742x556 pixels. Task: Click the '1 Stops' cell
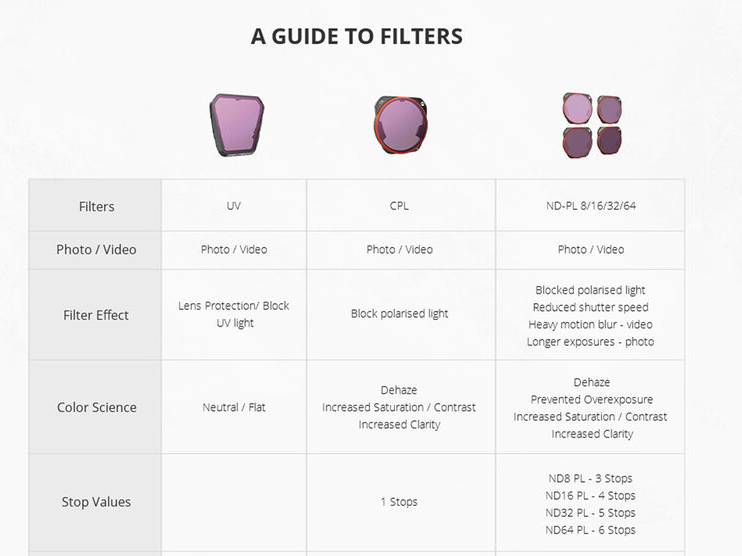coord(399,502)
